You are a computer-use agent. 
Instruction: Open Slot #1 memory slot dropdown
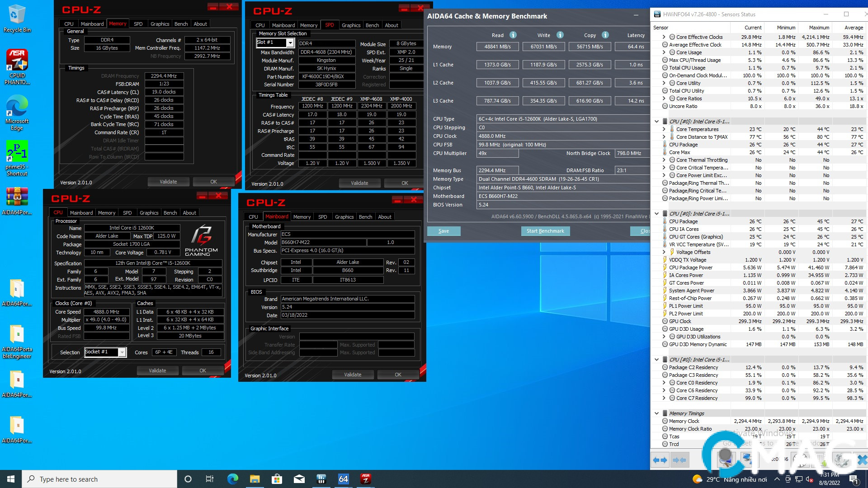pos(290,42)
